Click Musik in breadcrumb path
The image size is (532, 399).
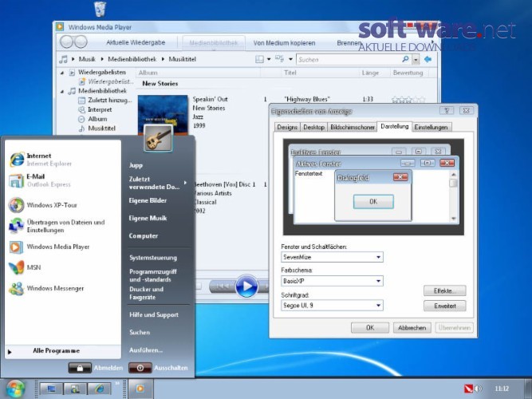tap(87, 59)
